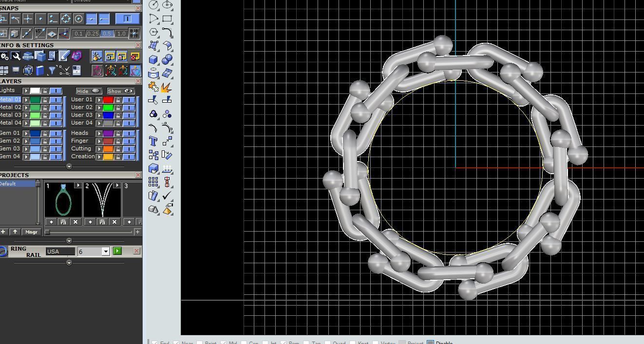This screenshot has height=344, width=644.
Task: Toggle the 0.1 snap increment
Action: 78,34
